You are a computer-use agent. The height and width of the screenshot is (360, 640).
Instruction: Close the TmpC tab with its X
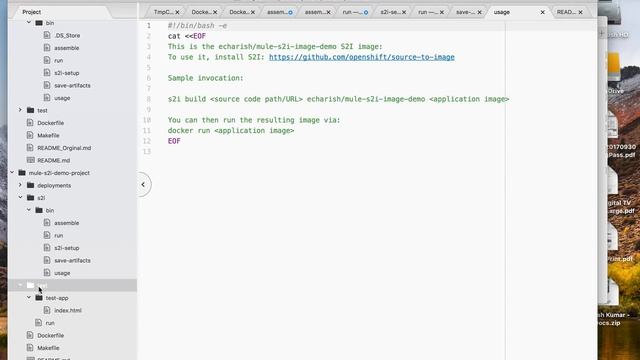(177, 12)
